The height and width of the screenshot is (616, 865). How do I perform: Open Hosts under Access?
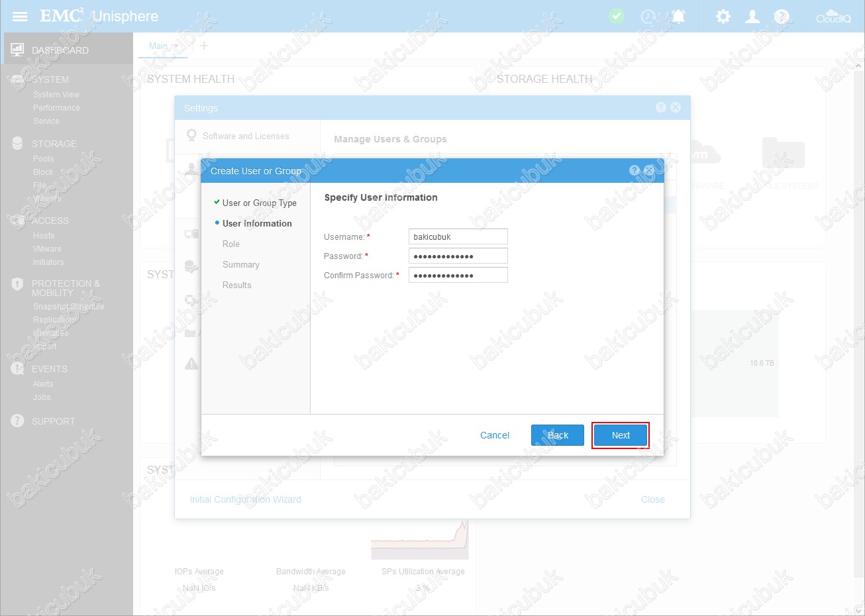click(x=44, y=236)
